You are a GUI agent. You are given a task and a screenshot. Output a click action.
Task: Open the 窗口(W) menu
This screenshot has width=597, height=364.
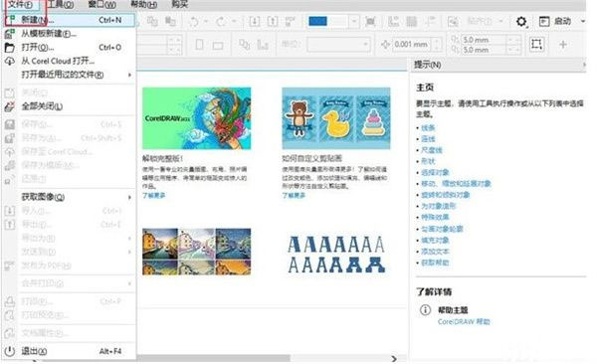click(102, 5)
